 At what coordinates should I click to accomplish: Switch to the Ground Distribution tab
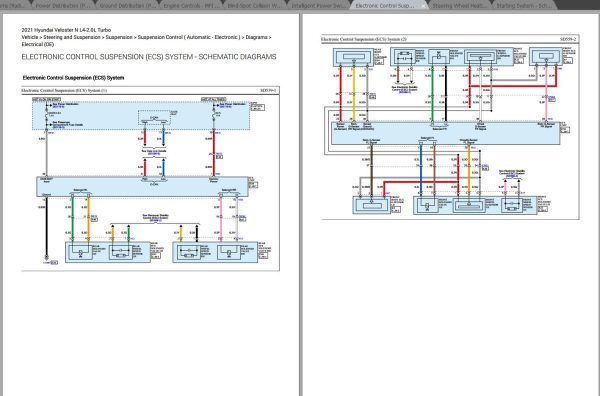(126, 5)
